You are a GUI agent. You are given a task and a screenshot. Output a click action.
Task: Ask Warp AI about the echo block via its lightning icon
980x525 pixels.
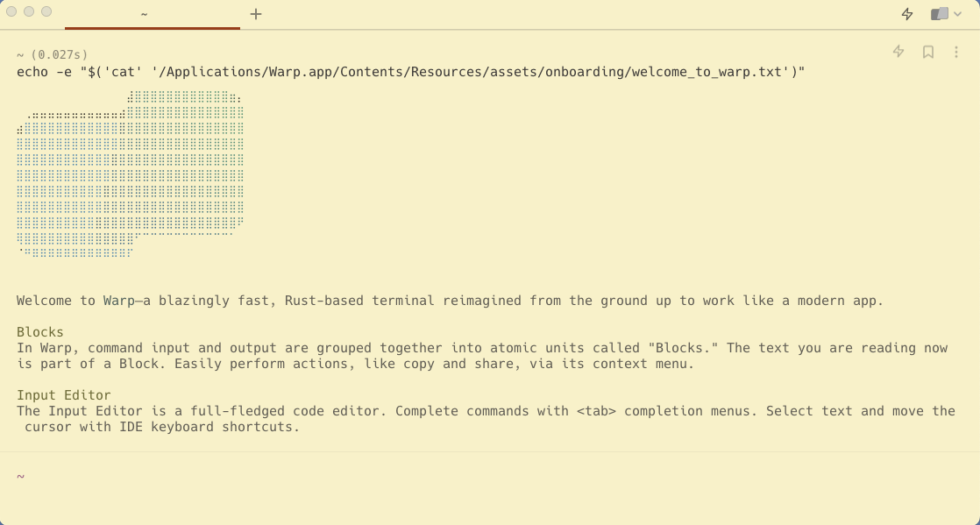pos(898,51)
